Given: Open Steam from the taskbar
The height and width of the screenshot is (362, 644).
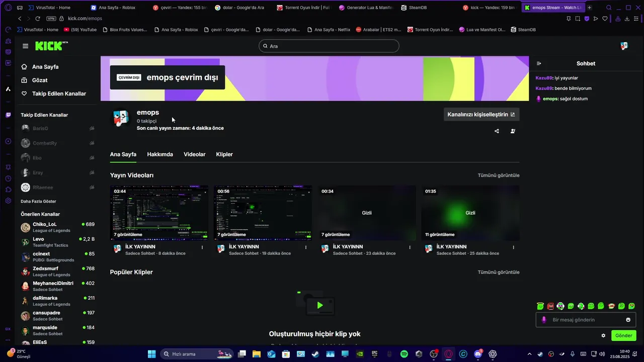Looking at the screenshot, I should [x=315, y=354].
